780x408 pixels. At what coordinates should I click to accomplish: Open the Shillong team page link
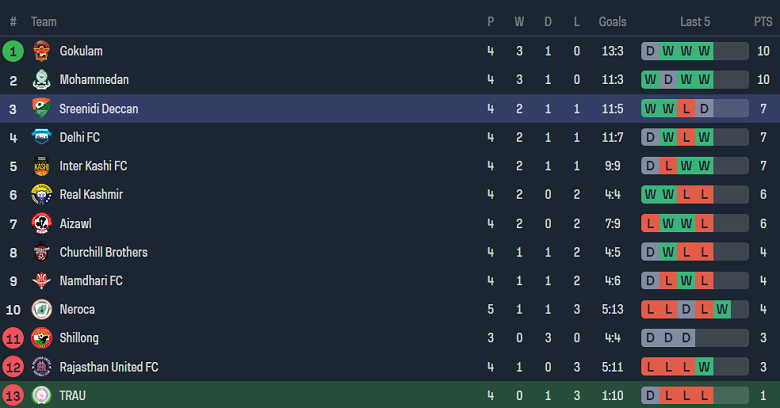(79, 338)
